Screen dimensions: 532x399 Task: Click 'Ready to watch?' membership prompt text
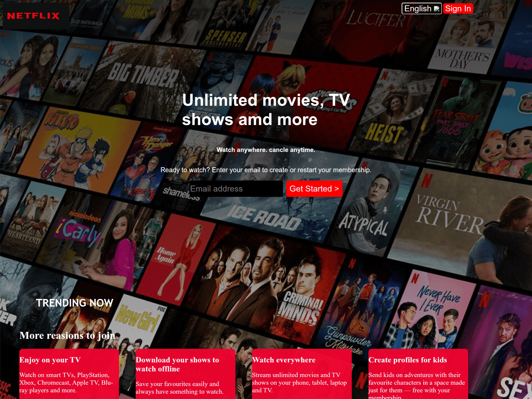[x=266, y=170]
